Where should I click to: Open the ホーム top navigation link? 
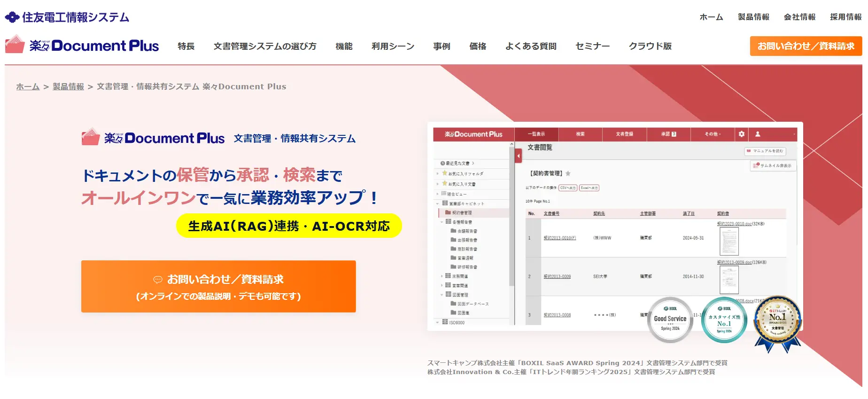pyautogui.click(x=711, y=17)
